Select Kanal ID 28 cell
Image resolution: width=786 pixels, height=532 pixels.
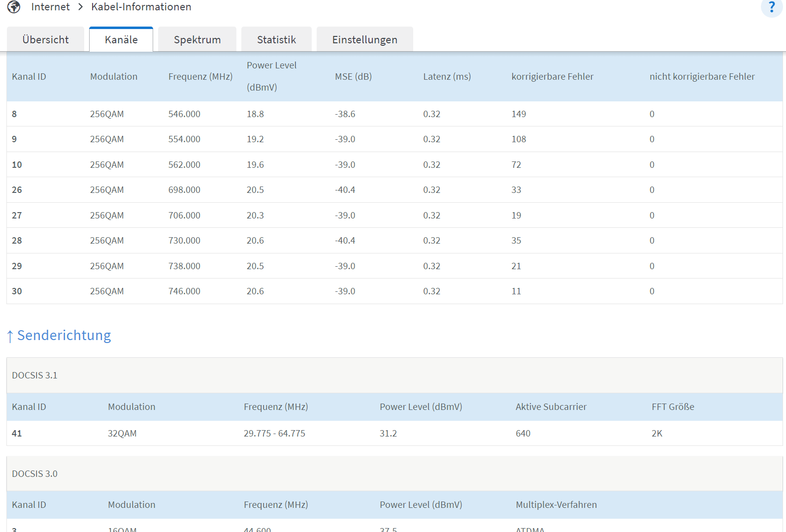[17, 240]
